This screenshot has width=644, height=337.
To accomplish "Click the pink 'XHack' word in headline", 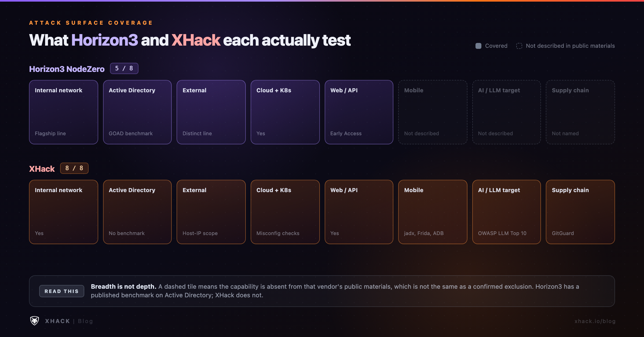I will coord(196,40).
